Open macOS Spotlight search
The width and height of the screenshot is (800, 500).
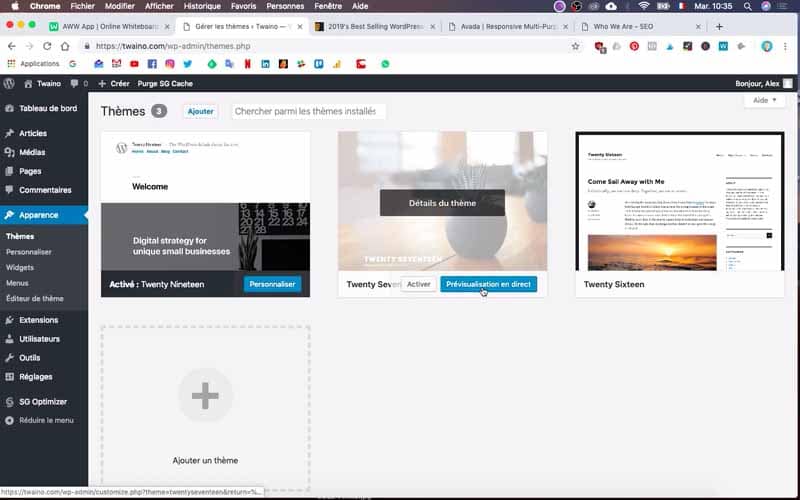[x=747, y=6]
